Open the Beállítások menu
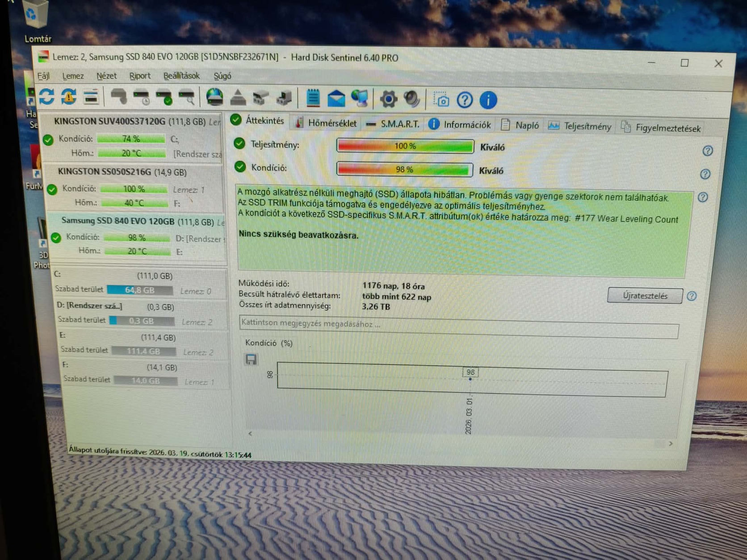747x560 pixels. (x=181, y=76)
